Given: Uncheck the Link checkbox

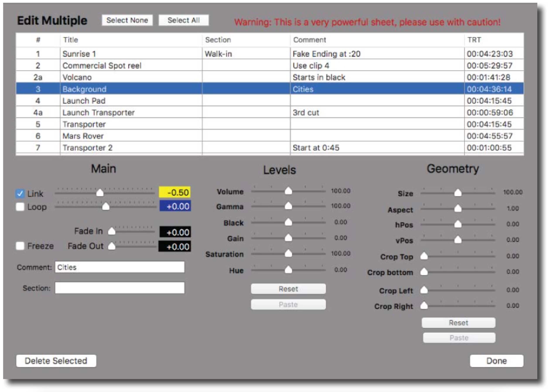Looking at the screenshot, I should [x=20, y=193].
